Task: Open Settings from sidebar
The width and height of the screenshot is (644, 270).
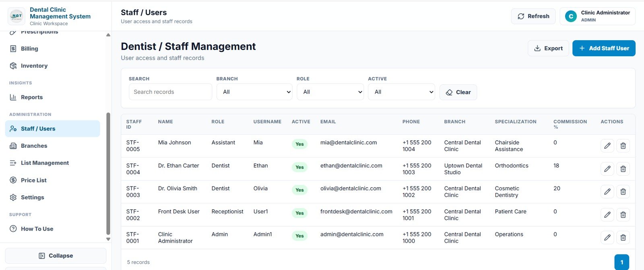Action: [x=52, y=197]
